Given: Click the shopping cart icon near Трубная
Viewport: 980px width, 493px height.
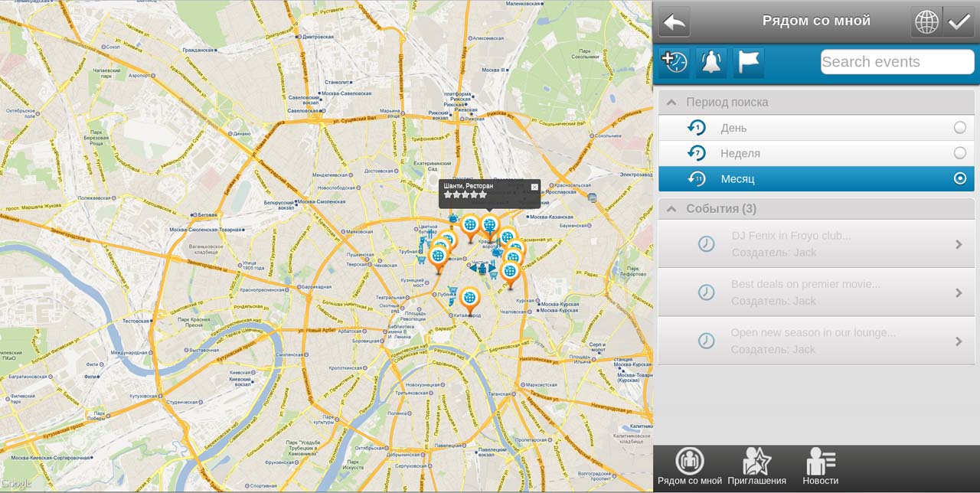Looking at the screenshot, I should click(421, 260).
